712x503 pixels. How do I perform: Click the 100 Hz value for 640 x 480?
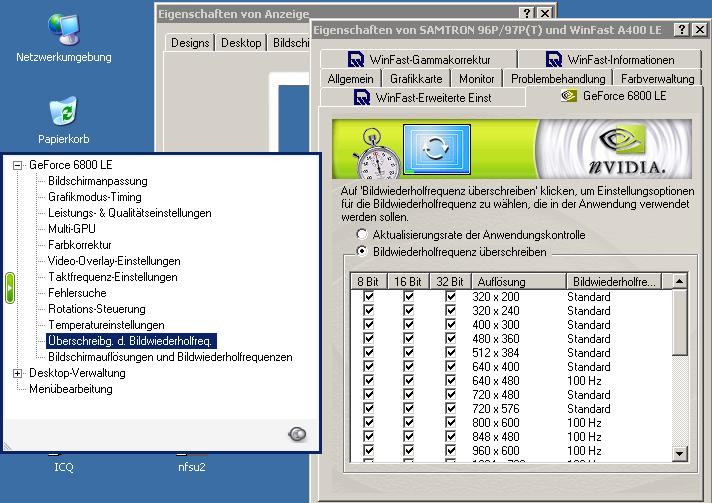click(x=584, y=380)
